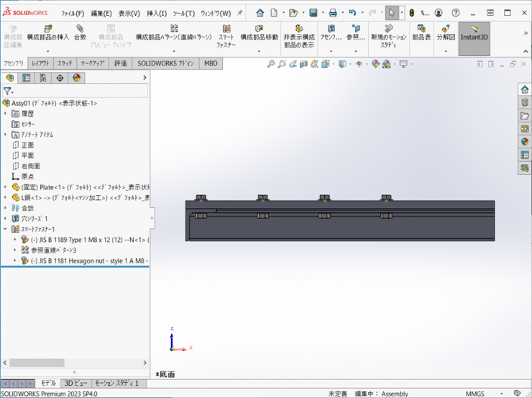Open the ConfigurationManager panel tab icon
This screenshot has height=398, width=532.
pos(43,78)
